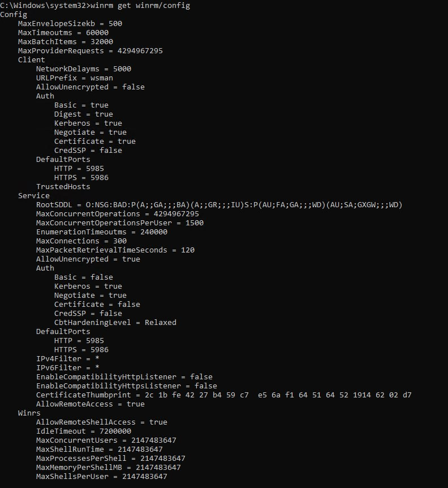448x488 pixels.
Task: Click the TrustedHosts line
Action: coord(63,186)
